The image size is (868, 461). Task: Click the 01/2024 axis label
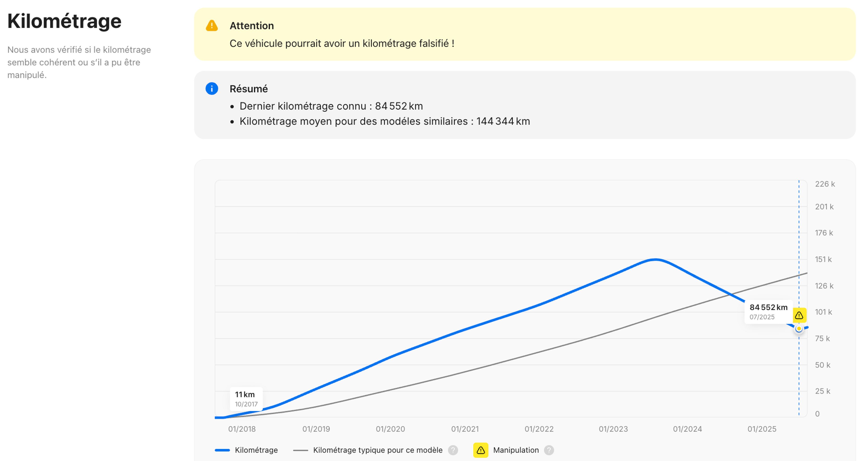(x=688, y=429)
